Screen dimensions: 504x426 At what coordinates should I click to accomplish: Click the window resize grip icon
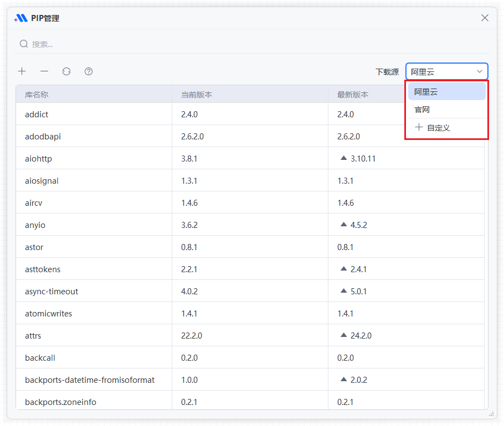491,414
